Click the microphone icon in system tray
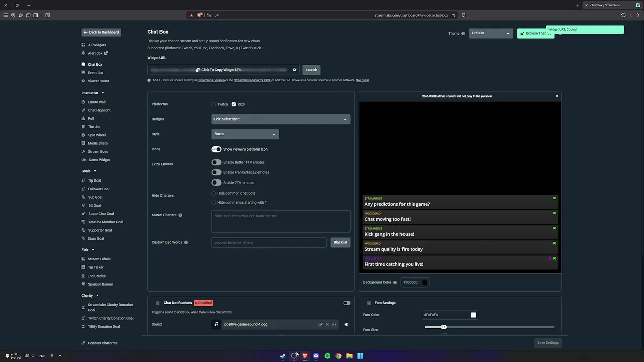The width and height of the screenshot is (644, 362). click(52, 356)
